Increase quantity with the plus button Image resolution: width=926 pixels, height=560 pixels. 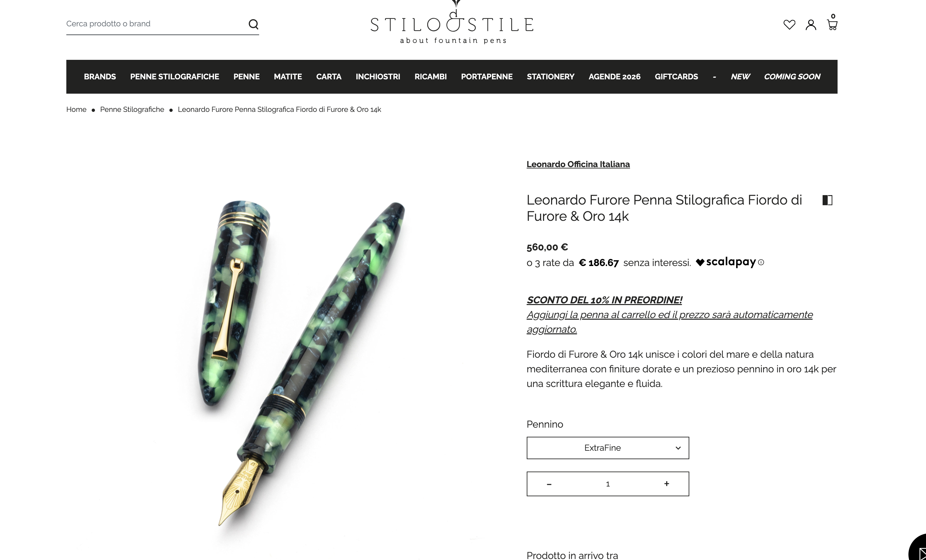tap(667, 484)
